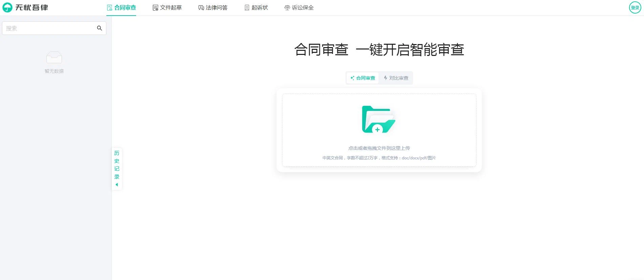Screen dimensions: 644x280
Task: Click the 无忧吾律 umbrella logo icon
Action: (x=7, y=7)
